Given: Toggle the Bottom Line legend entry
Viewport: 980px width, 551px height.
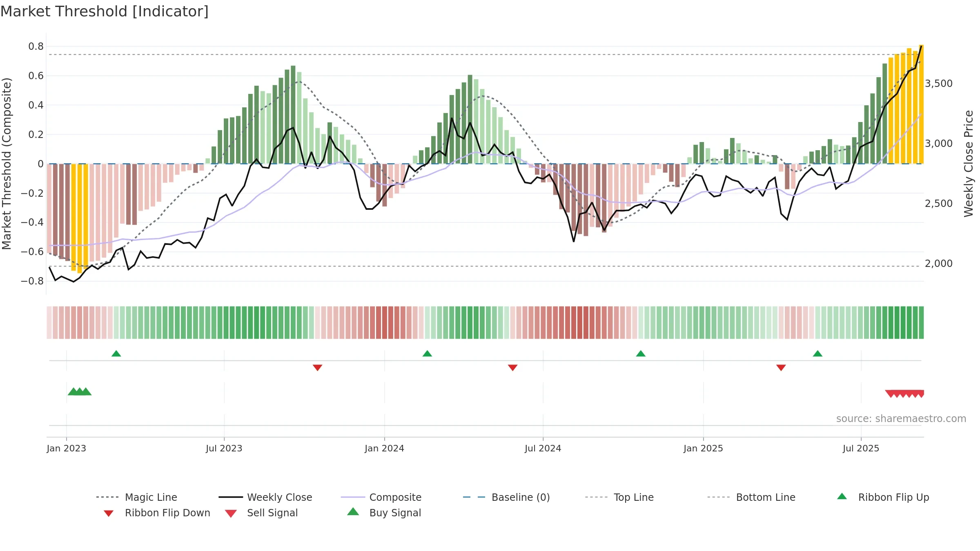Looking at the screenshot, I should coord(751,497).
